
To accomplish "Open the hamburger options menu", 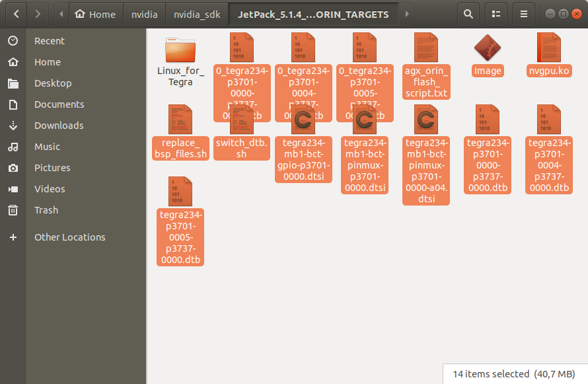I will coord(524,15).
